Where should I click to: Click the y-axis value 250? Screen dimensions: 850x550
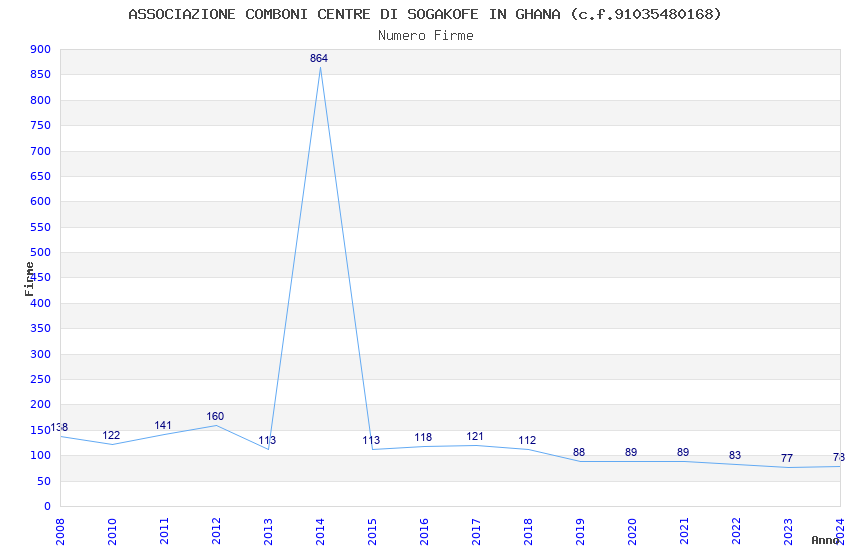pos(41,379)
